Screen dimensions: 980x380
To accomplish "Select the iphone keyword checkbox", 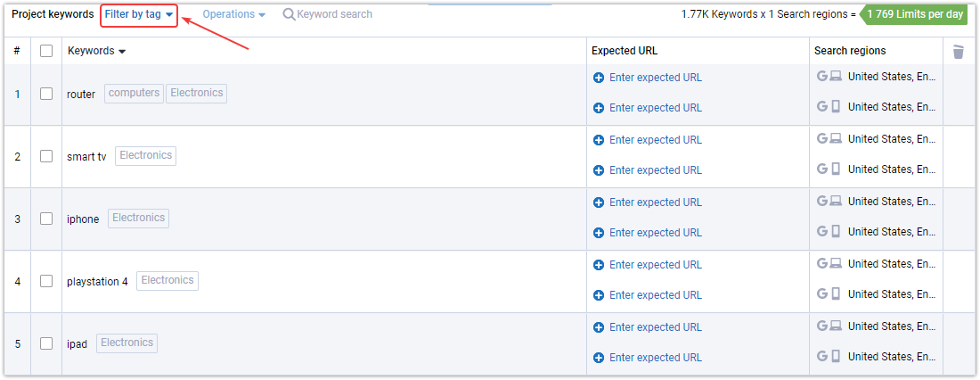I will [46, 219].
